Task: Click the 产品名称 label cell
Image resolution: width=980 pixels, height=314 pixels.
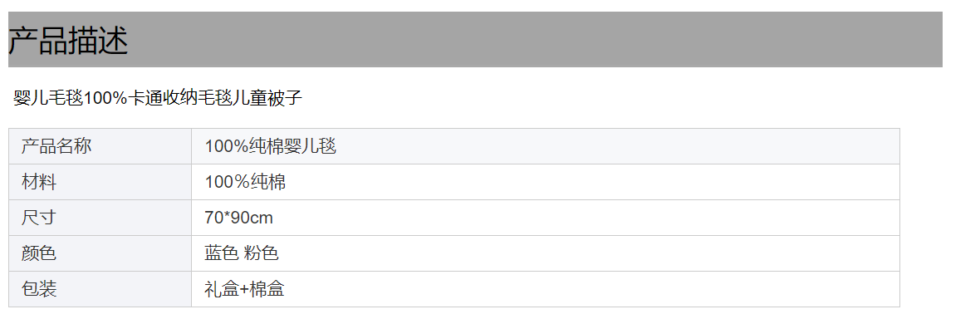Action: pyautogui.click(x=100, y=146)
